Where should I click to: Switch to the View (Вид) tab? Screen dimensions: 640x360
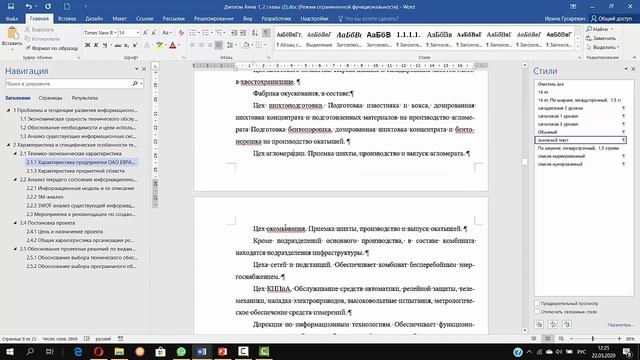point(247,18)
